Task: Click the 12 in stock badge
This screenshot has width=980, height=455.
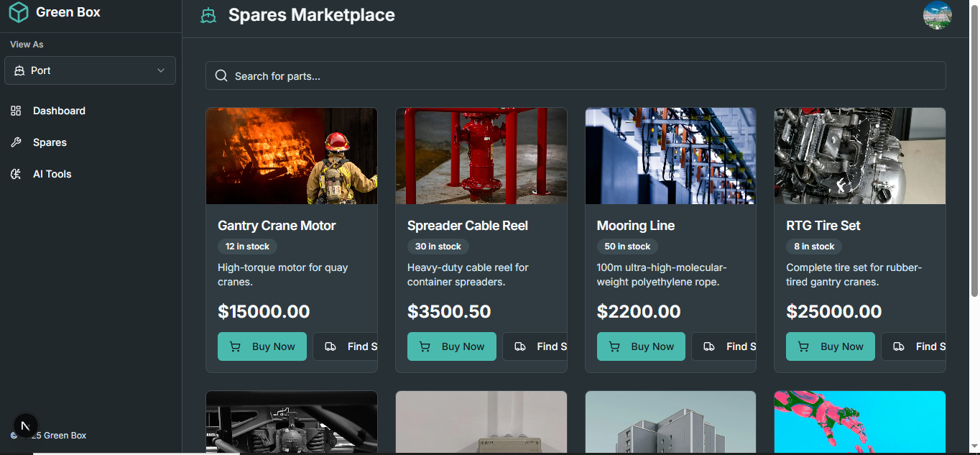Action: click(x=247, y=247)
